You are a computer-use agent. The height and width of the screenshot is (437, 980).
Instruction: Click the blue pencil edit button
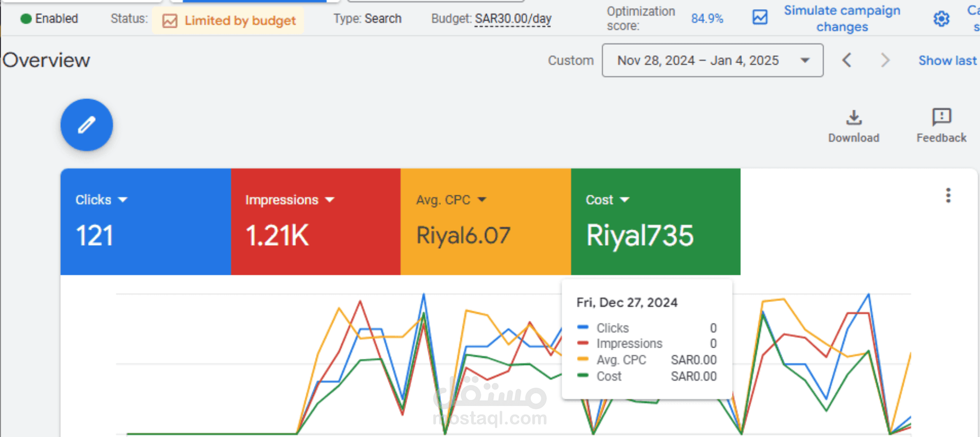coord(87,125)
